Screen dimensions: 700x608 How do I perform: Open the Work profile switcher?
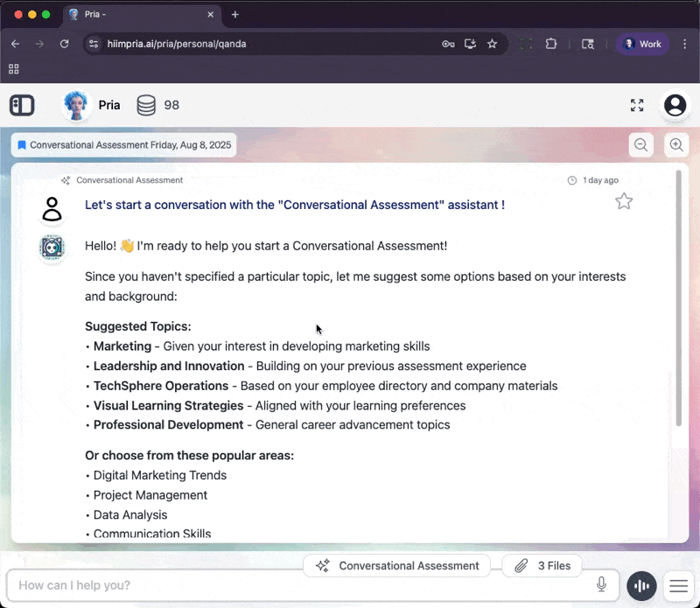coord(642,44)
